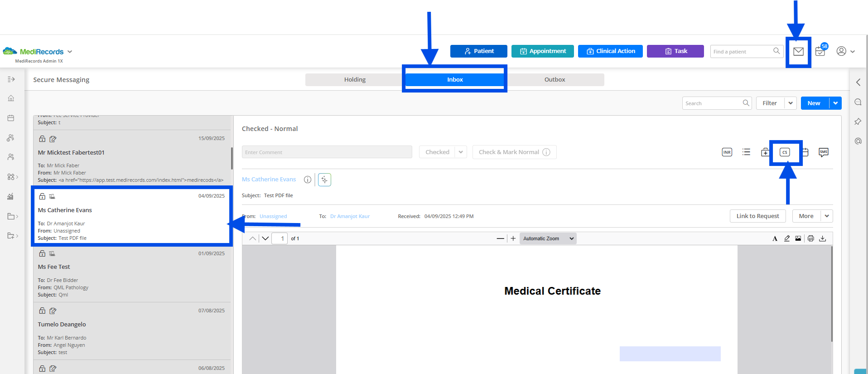Zoom in the PDF with plus icon
The height and width of the screenshot is (374, 868).
click(x=513, y=238)
